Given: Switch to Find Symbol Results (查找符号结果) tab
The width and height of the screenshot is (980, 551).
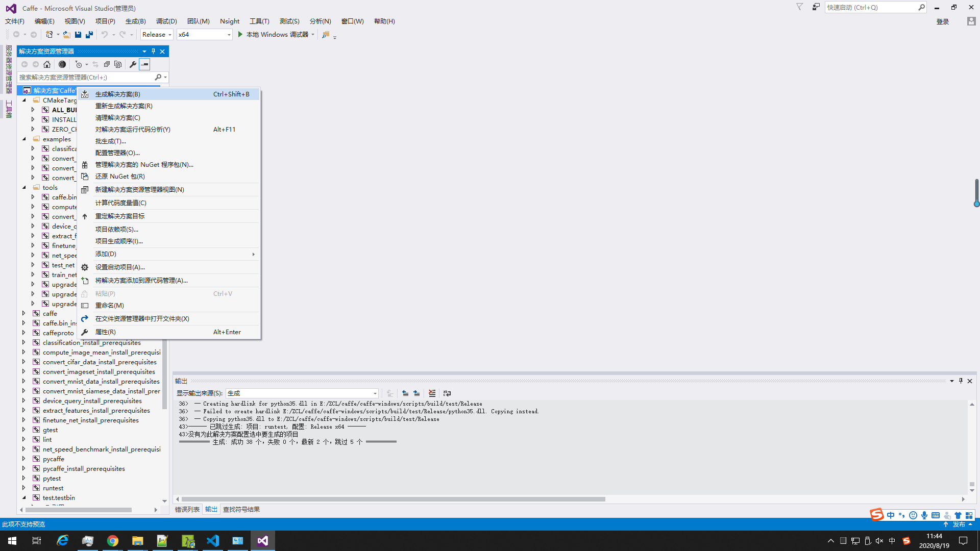Looking at the screenshot, I should [241, 509].
